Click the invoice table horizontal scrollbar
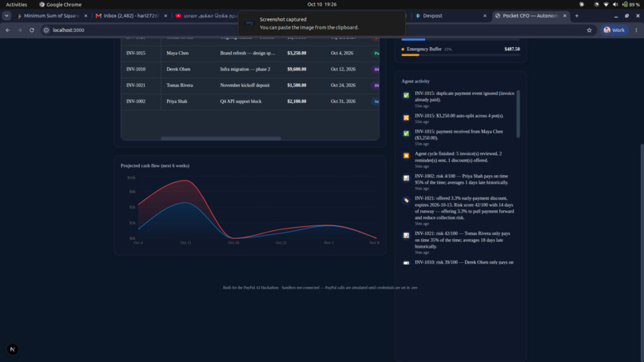Viewport: 644px width, 362px height. click(221, 138)
